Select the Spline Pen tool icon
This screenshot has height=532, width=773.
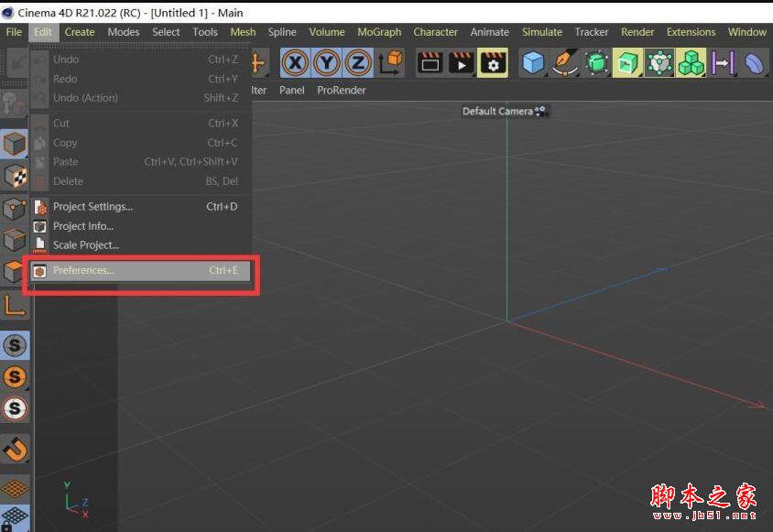point(562,62)
